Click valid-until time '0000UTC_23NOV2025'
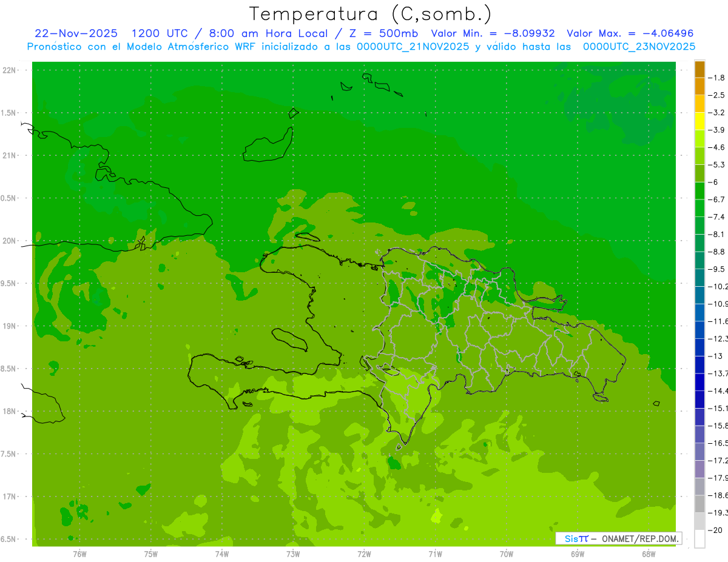The image size is (728, 562). point(639,47)
